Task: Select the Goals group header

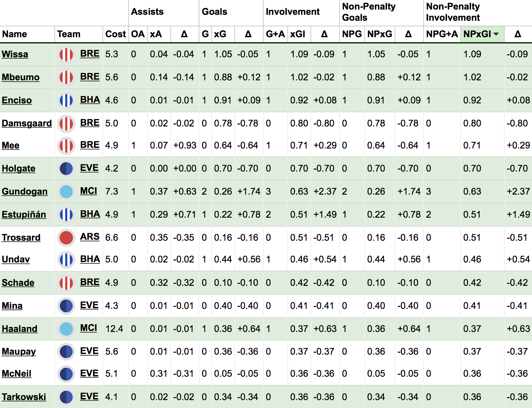Action: tap(215, 12)
